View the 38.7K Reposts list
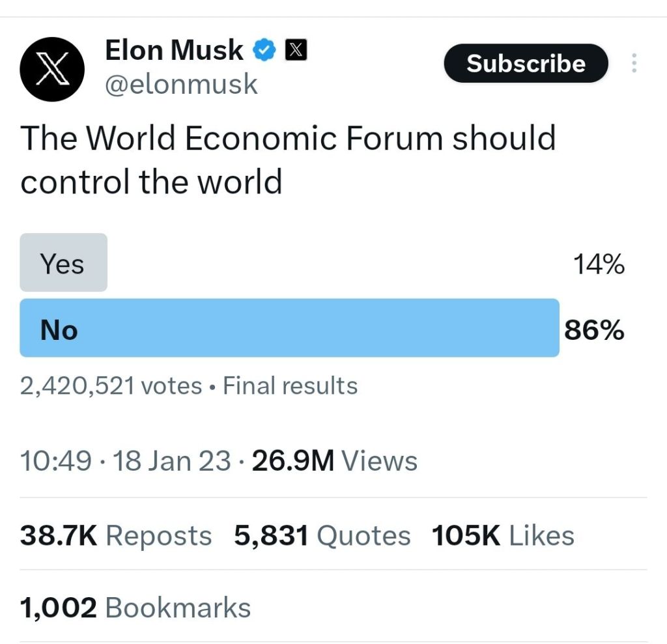This screenshot has width=667, height=644. (x=116, y=536)
